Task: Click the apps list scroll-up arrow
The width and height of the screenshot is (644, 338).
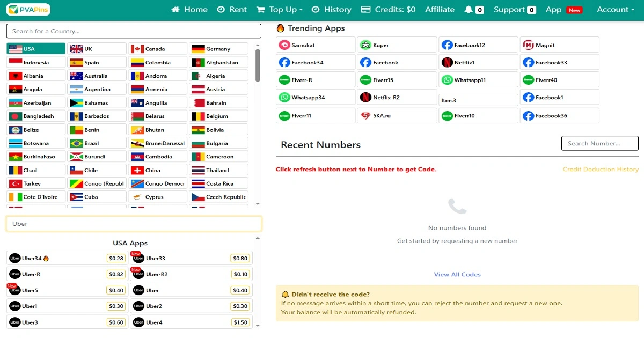Action: [258, 238]
